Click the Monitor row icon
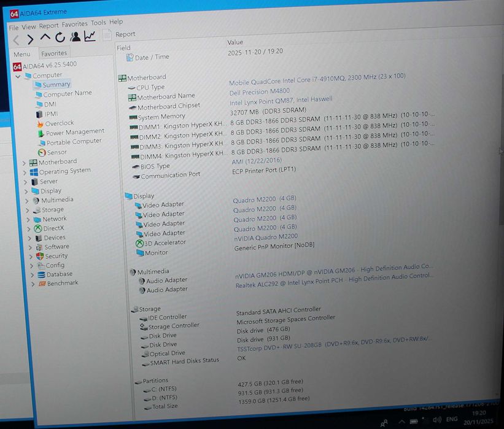Viewport: 504px width, 429px height. 140,253
